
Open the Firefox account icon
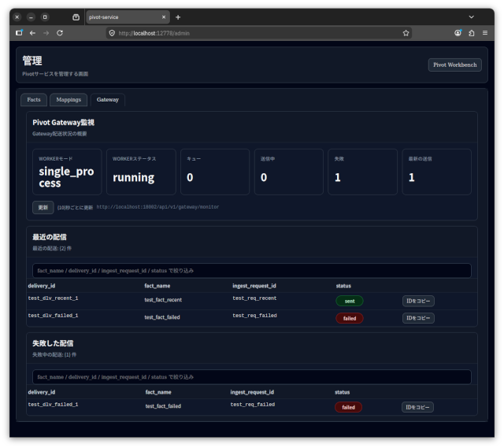[458, 33]
